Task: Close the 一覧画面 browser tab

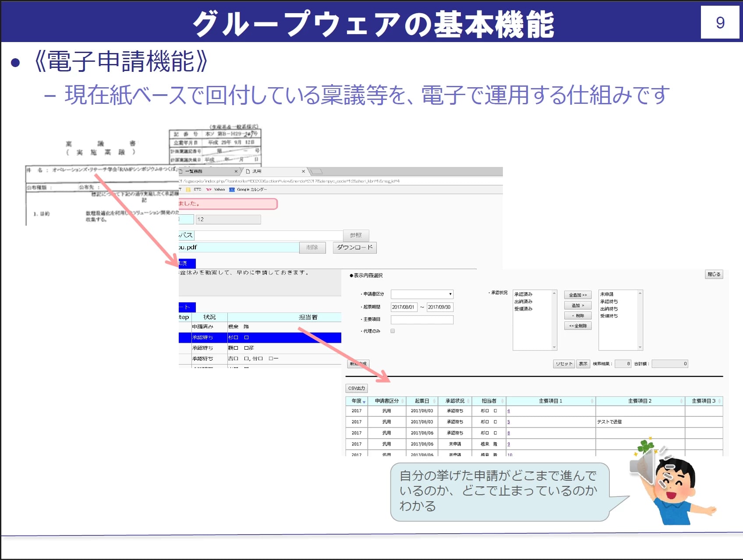Action: (236, 171)
